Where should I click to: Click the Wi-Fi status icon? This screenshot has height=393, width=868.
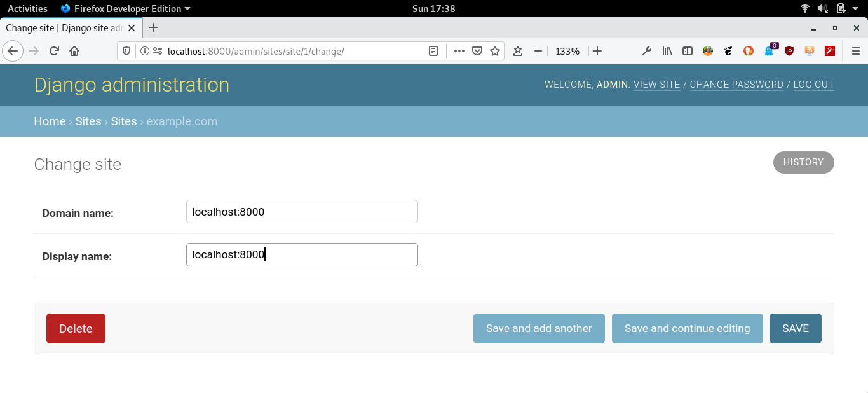point(805,8)
